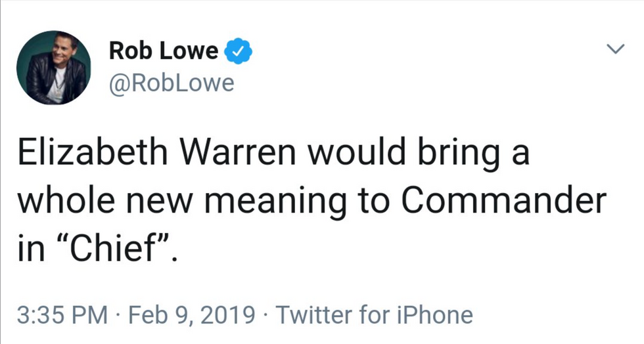This screenshot has height=344, width=644.
Task: Open the Twitter for iPhone source link
Action: [374, 315]
